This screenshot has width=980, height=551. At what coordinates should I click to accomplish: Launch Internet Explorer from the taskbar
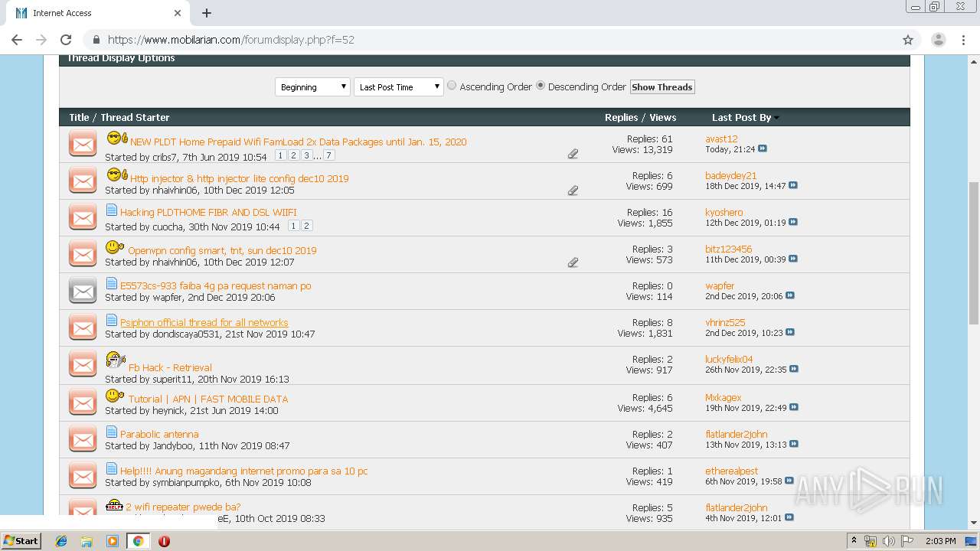[x=61, y=541]
